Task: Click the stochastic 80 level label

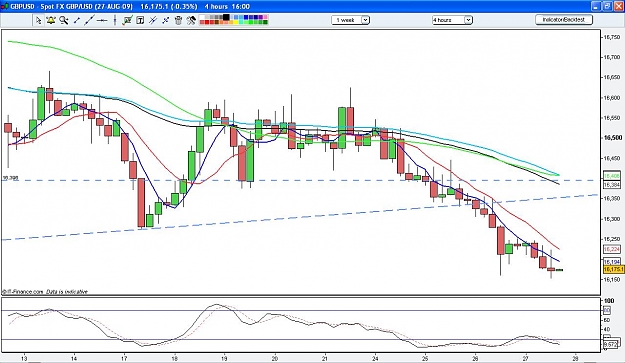Action: (607, 310)
